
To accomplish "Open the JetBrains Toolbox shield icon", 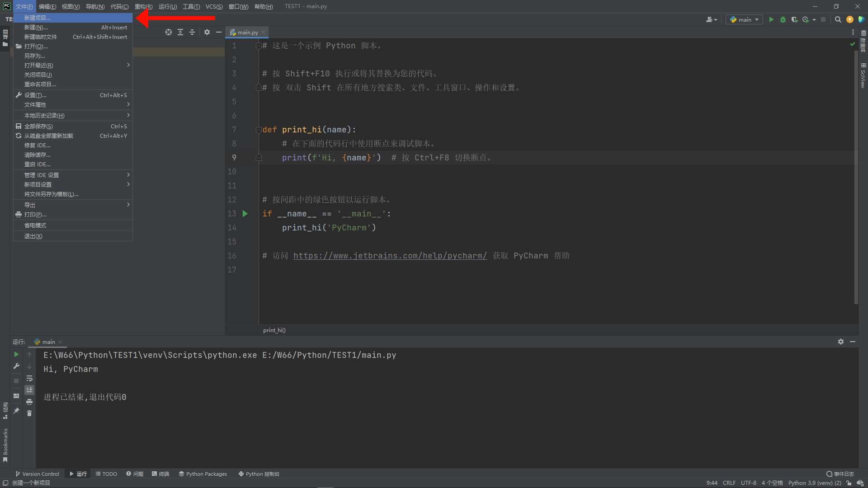I will click(x=861, y=19).
